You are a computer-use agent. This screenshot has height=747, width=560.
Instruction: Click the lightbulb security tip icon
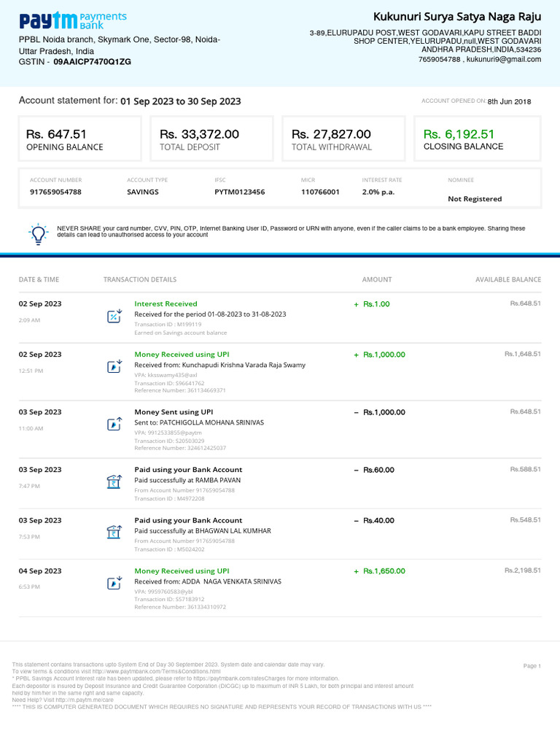(37, 233)
